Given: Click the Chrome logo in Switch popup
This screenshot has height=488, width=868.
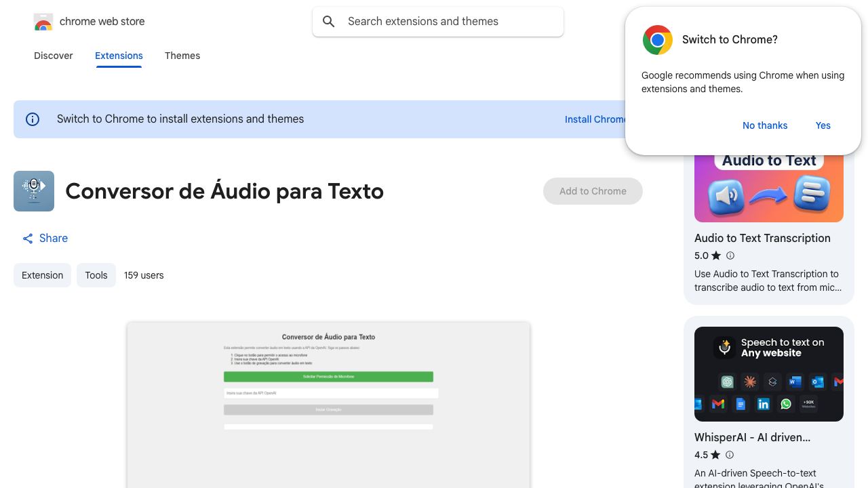Looking at the screenshot, I should click(x=658, y=40).
